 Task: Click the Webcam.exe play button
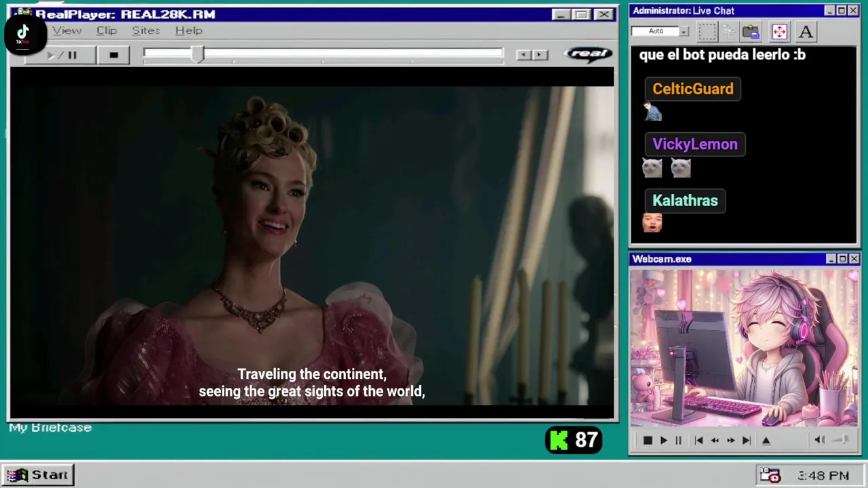click(664, 441)
